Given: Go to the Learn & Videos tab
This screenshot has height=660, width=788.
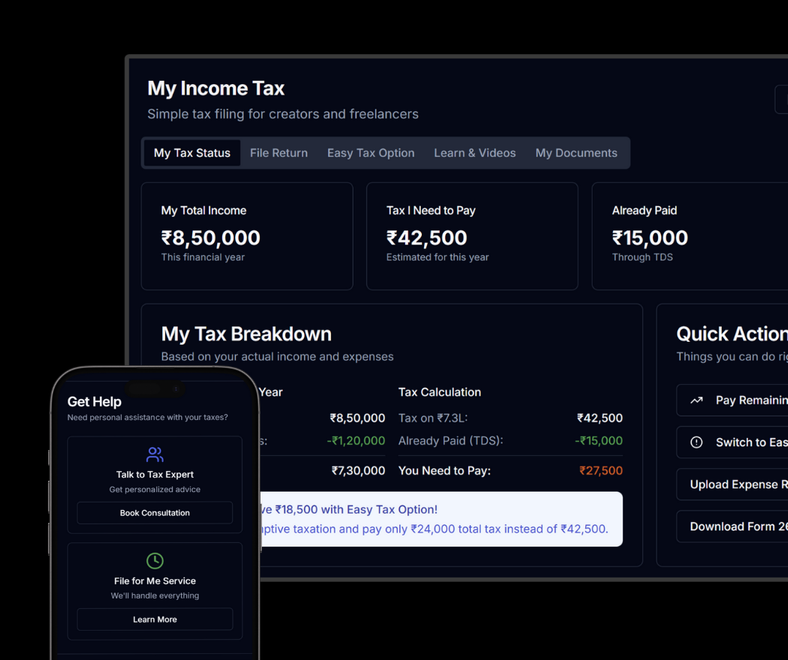Looking at the screenshot, I should [475, 153].
